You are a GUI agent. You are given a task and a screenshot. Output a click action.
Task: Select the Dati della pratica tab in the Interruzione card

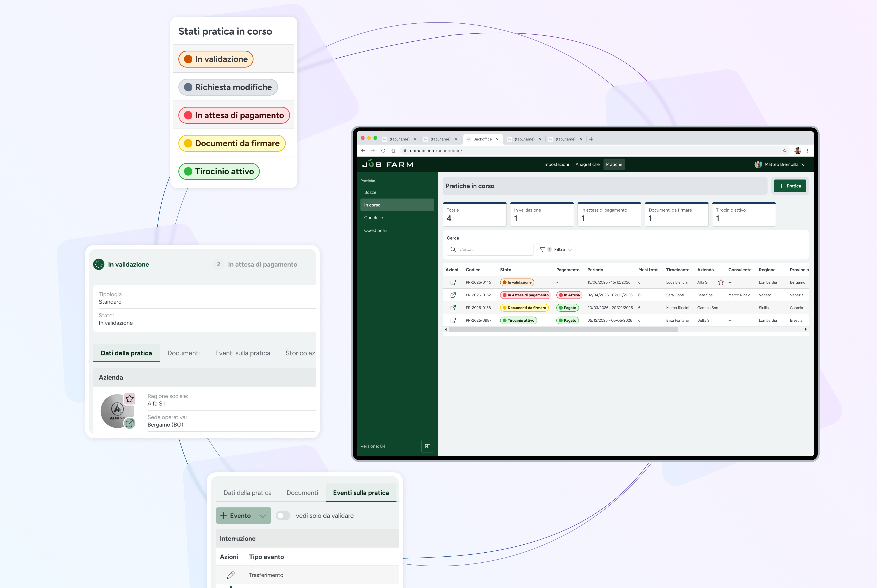point(247,493)
